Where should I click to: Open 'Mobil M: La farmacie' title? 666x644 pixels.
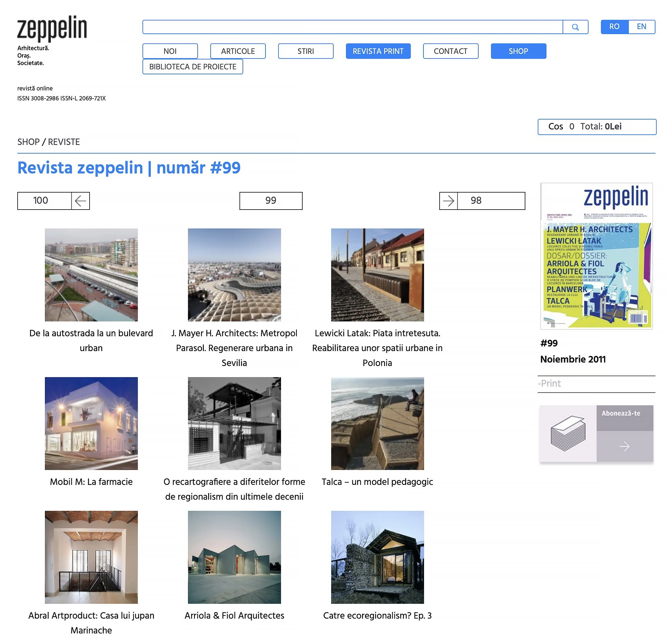coord(91,482)
